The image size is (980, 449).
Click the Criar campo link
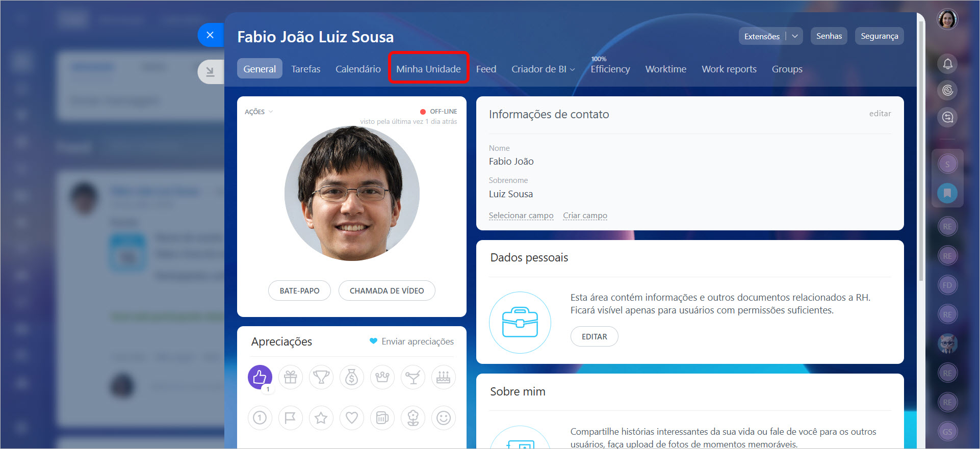[585, 216]
